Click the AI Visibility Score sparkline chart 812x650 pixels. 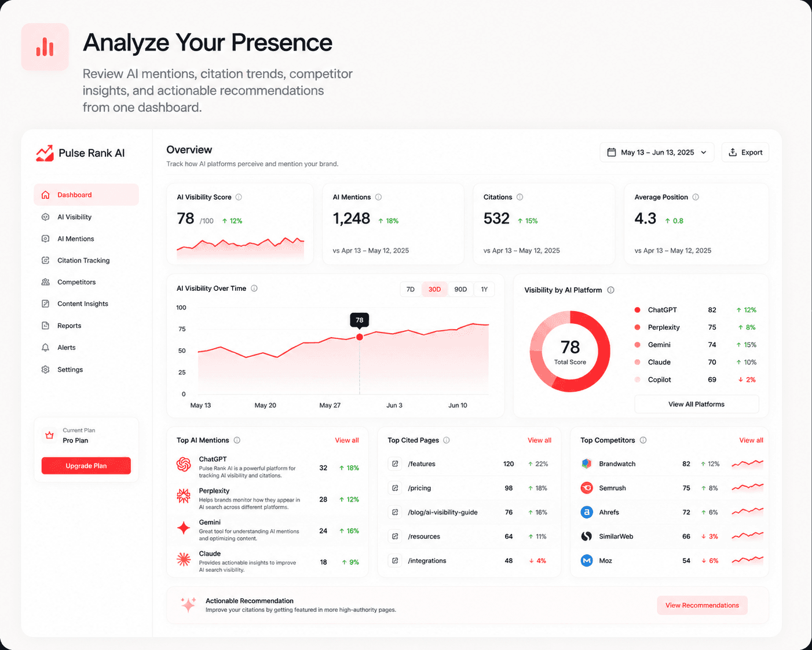240,248
